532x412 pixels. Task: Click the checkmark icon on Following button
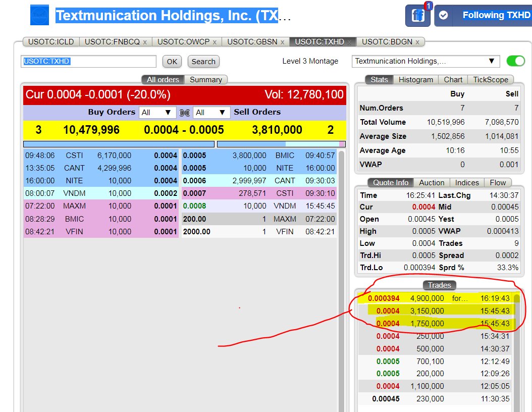click(x=444, y=15)
